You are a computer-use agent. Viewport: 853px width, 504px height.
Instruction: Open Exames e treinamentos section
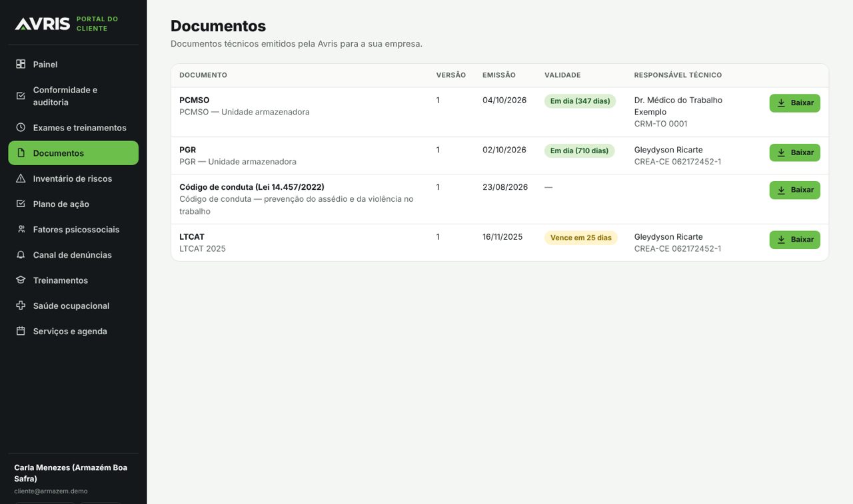(x=73, y=128)
